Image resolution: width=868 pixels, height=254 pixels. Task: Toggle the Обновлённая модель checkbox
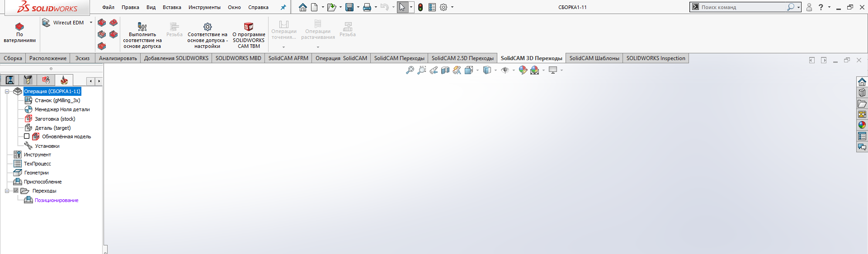click(27, 136)
